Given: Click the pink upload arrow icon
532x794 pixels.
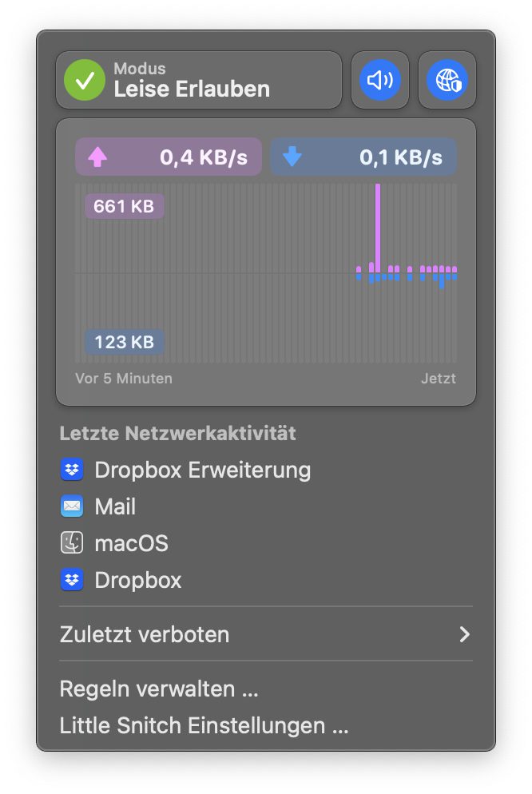Looking at the screenshot, I should point(97,157).
